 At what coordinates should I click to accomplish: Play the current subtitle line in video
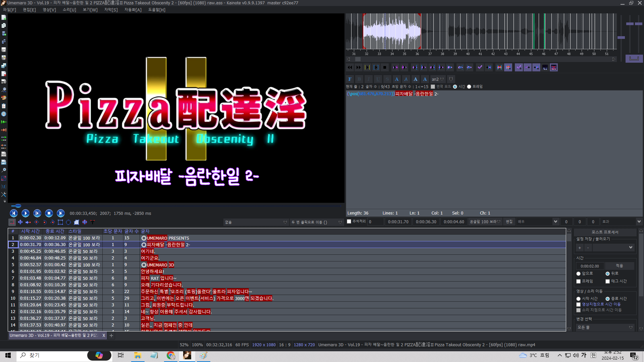coord(37,213)
